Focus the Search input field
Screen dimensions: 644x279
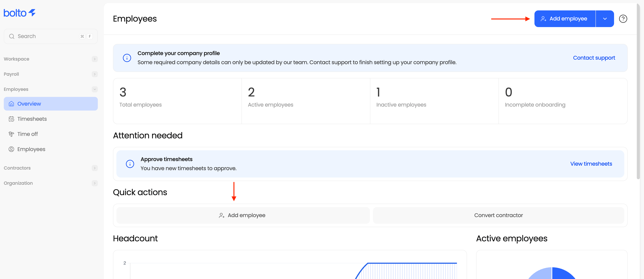pyautogui.click(x=51, y=36)
